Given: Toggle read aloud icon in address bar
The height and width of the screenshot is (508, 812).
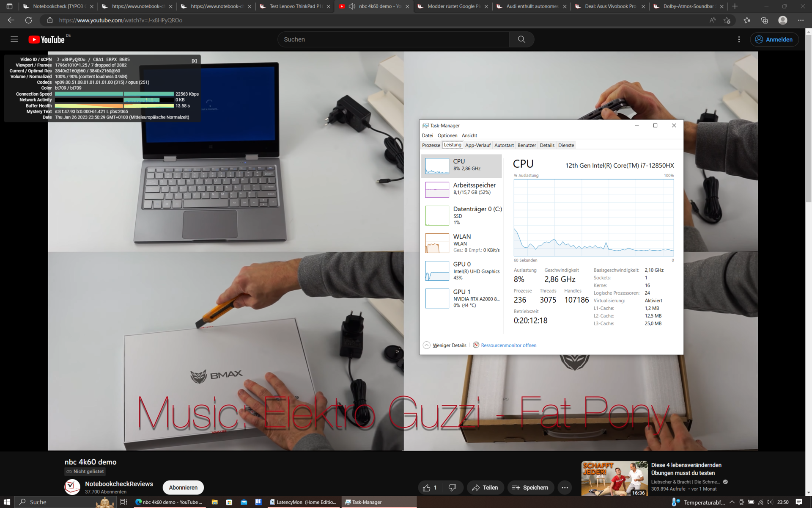Looking at the screenshot, I should 713,20.
